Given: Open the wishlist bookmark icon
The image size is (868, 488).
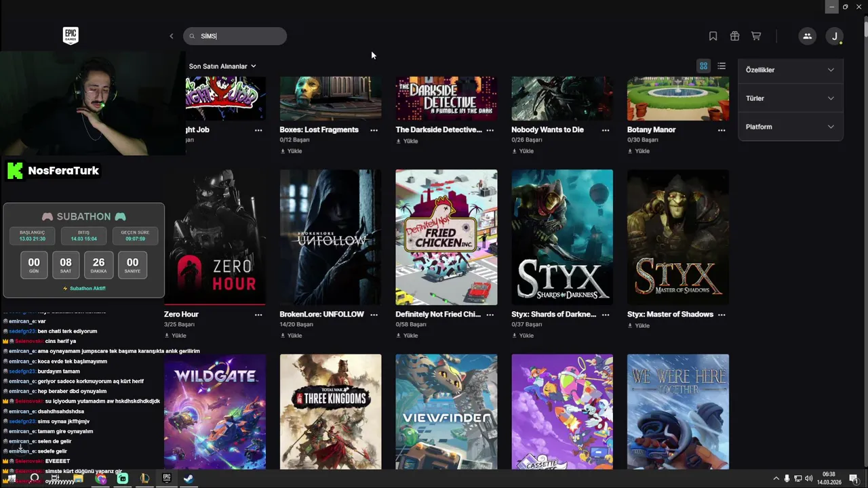Looking at the screenshot, I should [713, 36].
